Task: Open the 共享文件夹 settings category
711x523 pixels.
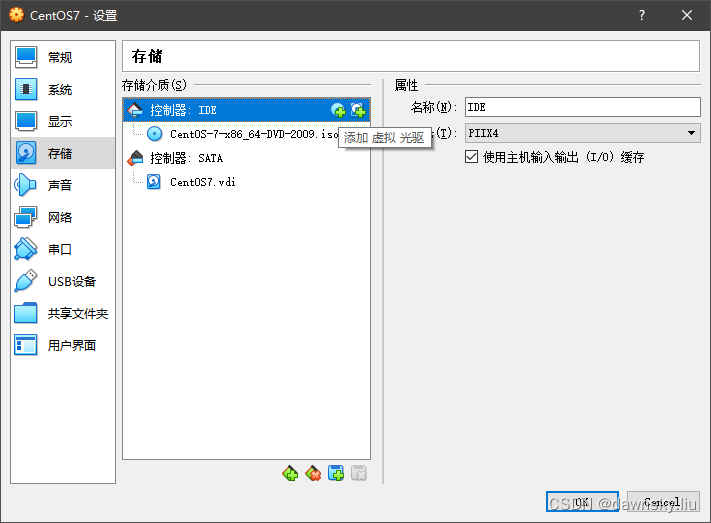Action: 63,313
